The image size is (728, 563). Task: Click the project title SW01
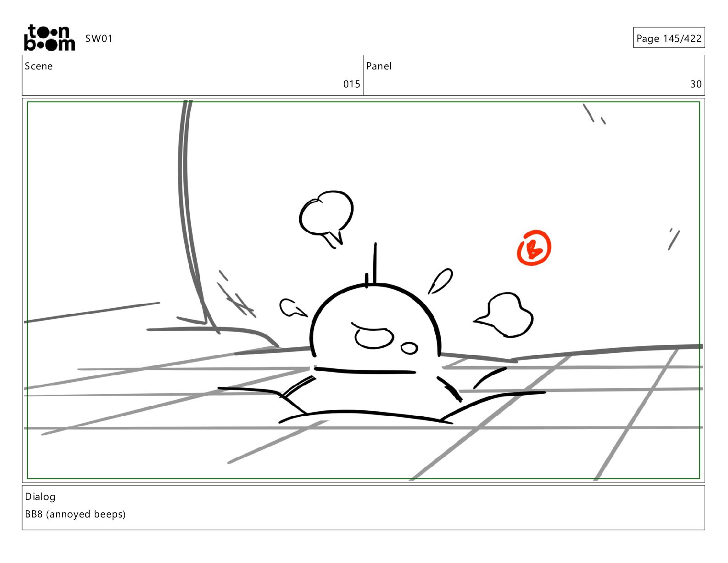tap(99, 39)
